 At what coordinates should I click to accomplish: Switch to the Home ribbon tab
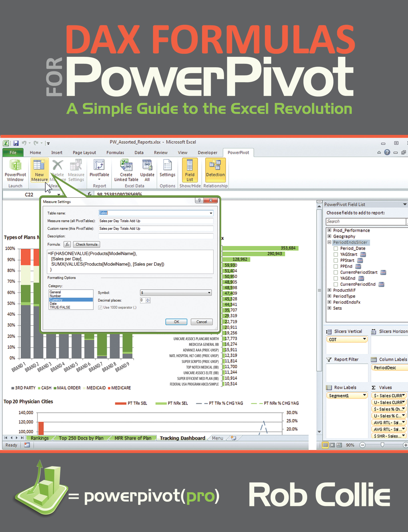(35, 152)
